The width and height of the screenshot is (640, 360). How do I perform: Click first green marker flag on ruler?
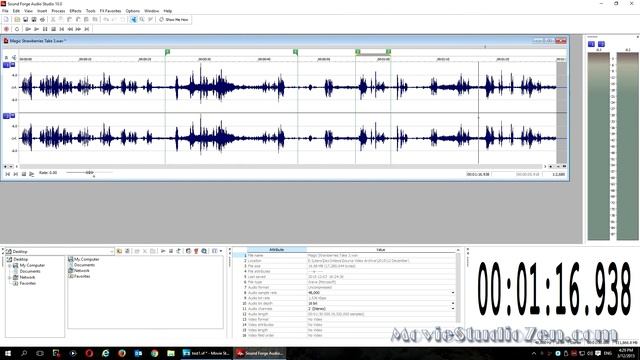167,52
